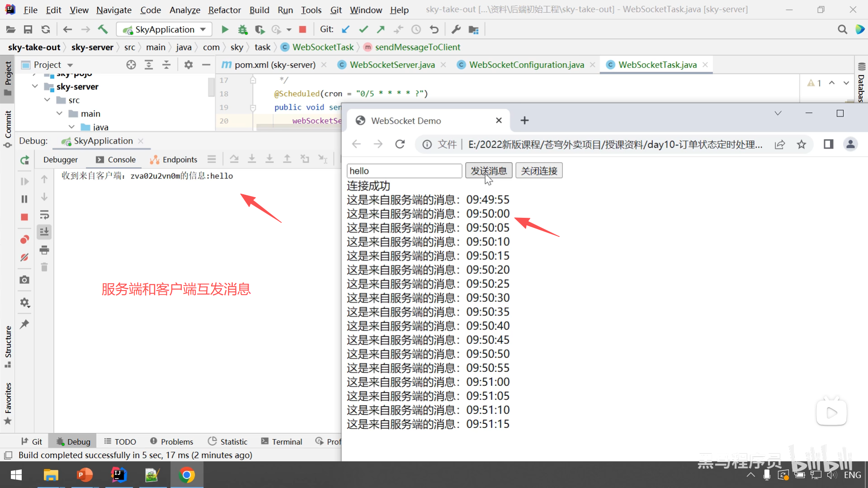
Task: Open the Project view dropdown
Action: pyautogui.click(x=70, y=65)
